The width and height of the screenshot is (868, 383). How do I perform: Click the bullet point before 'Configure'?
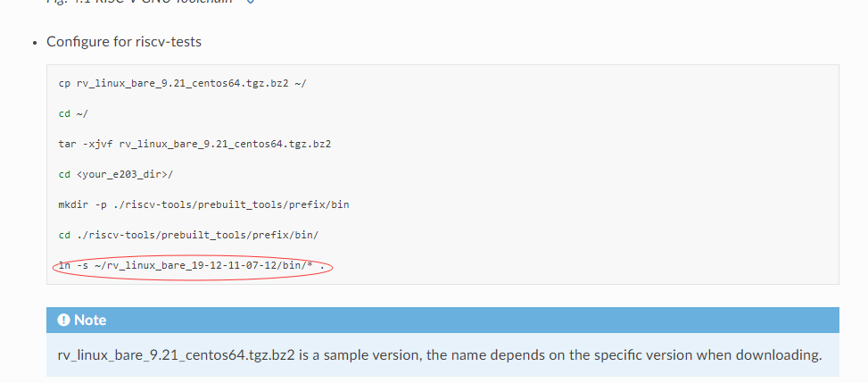click(x=36, y=43)
